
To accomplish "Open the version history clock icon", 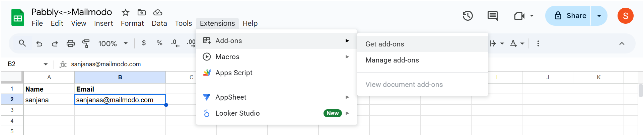I will pyautogui.click(x=468, y=16).
